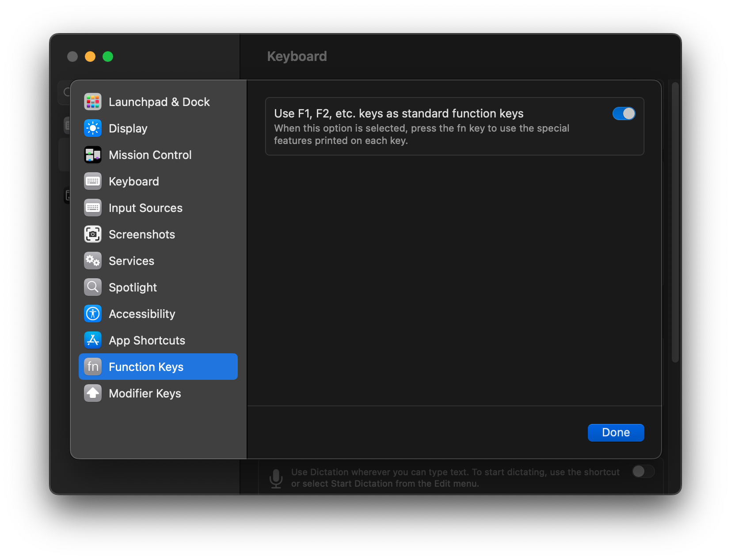Click the Display sun icon

(93, 129)
